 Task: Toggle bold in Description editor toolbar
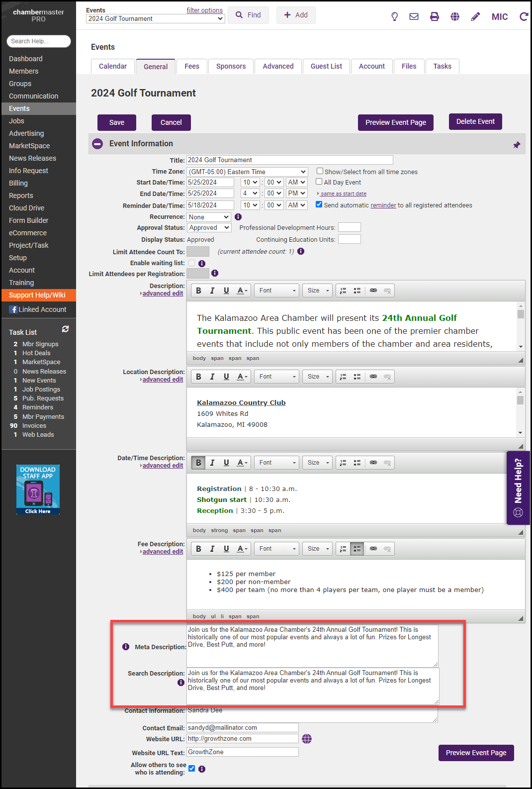coord(198,291)
